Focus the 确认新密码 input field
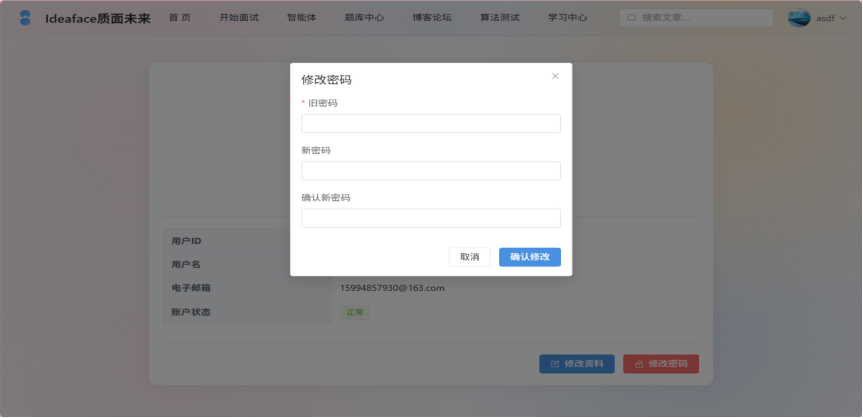 click(431, 218)
